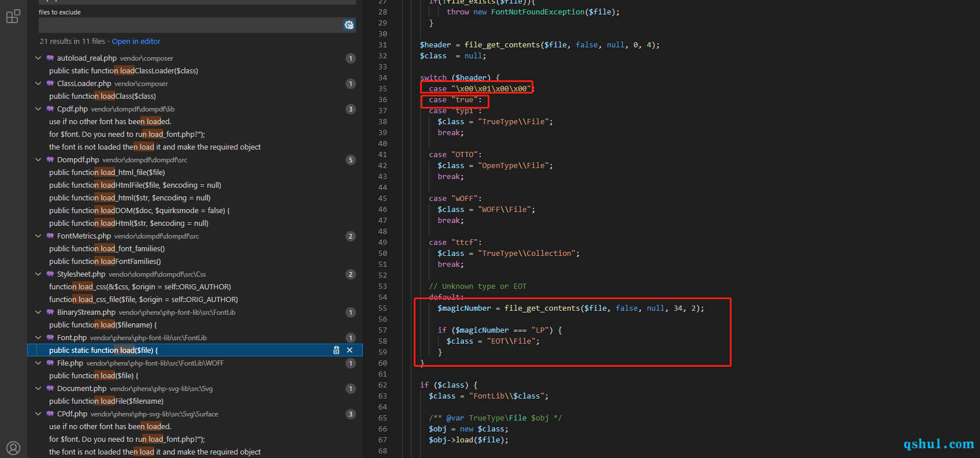This screenshot has width=980, height=458.
Task: Select the Dompdf.php file row
Action: (195, 159)
